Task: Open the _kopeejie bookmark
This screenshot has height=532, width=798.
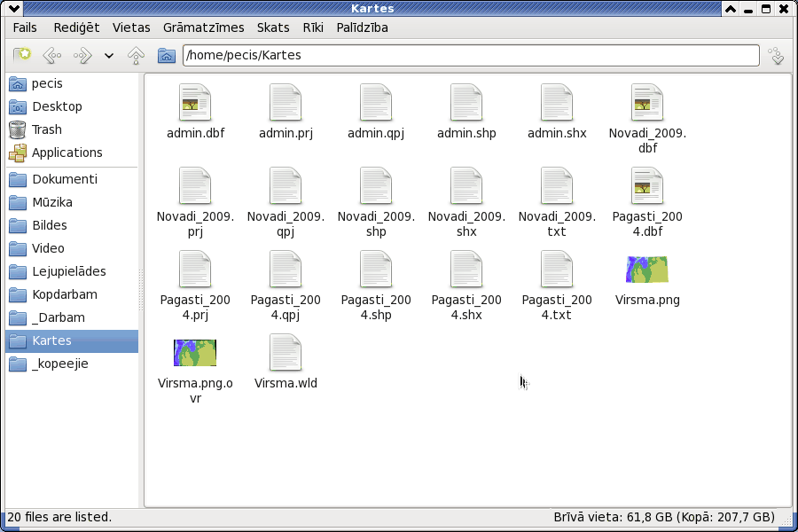Action: [x=72, y=364]
